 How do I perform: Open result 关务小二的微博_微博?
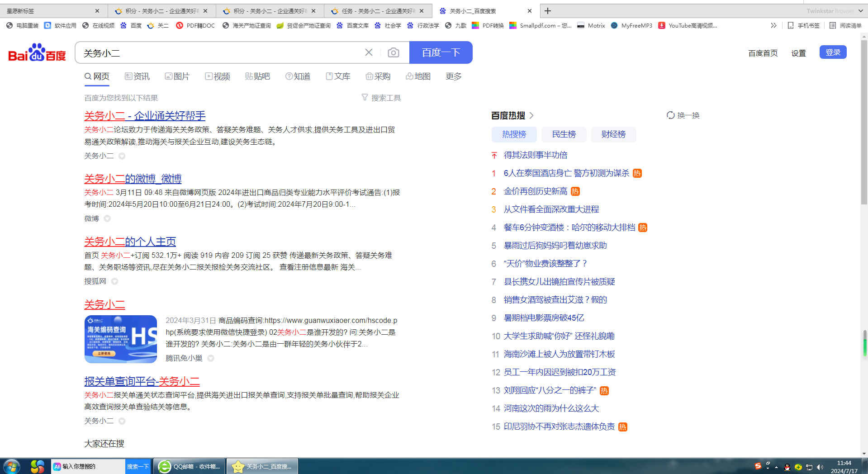tap(133, 179)
